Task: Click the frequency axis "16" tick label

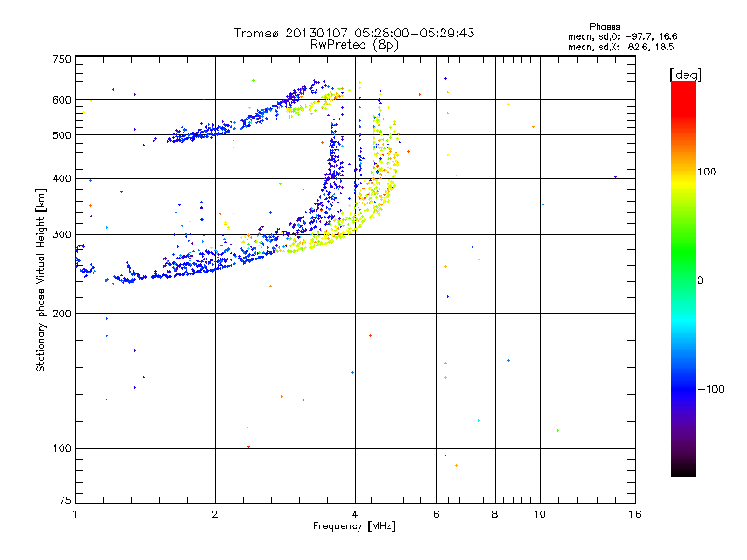Action: pos(635,514)
